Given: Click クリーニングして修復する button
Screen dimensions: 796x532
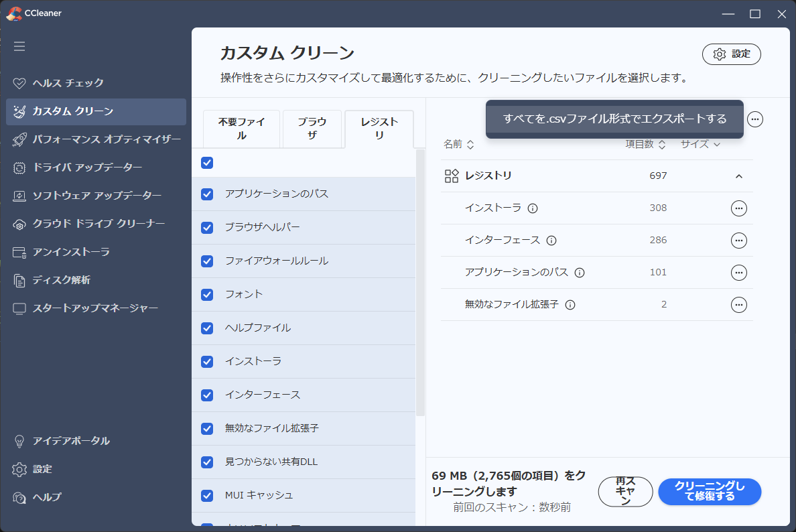Looking at the screenshot, I should tap(709, 491).
